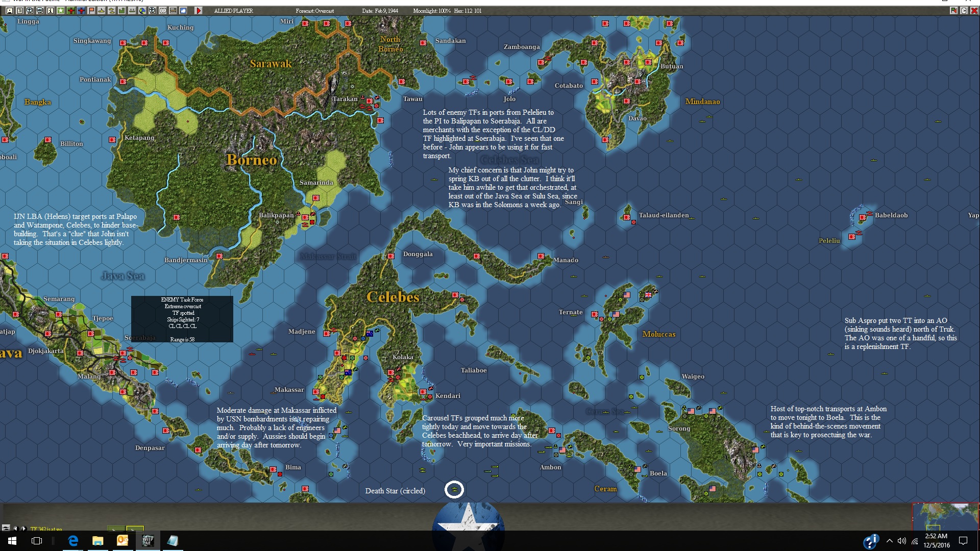The image size is (980, 551).
Task: Show hidden system tray icons chevron
Action: (x=890, y=541)
